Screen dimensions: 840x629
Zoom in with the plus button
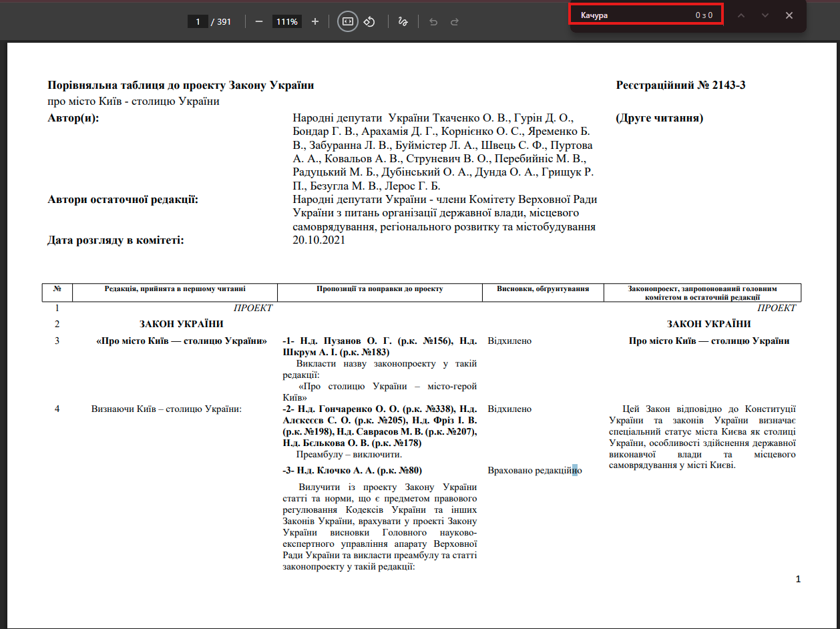315,21
